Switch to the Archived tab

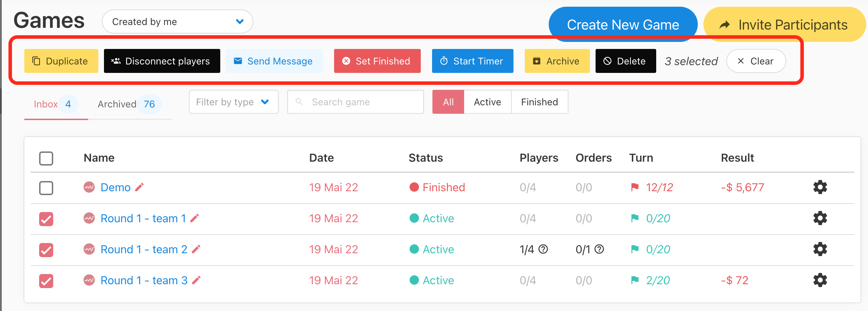[x=129, y=104]
